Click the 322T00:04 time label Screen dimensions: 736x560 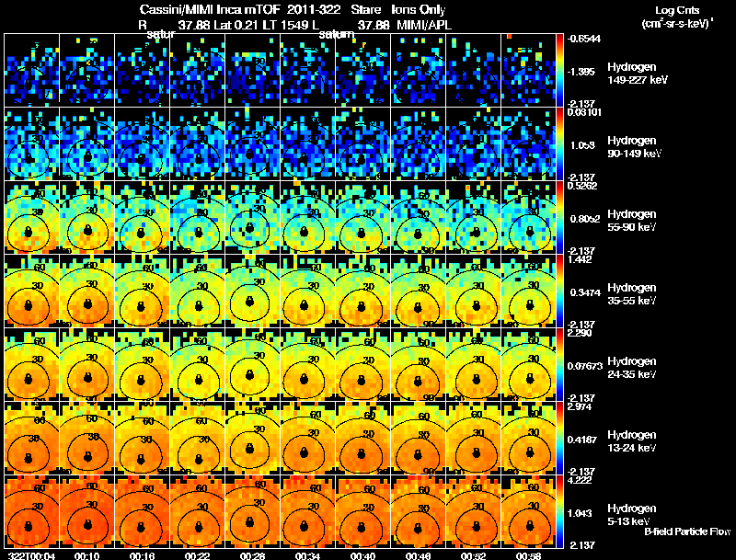click(x=31, y=555)
